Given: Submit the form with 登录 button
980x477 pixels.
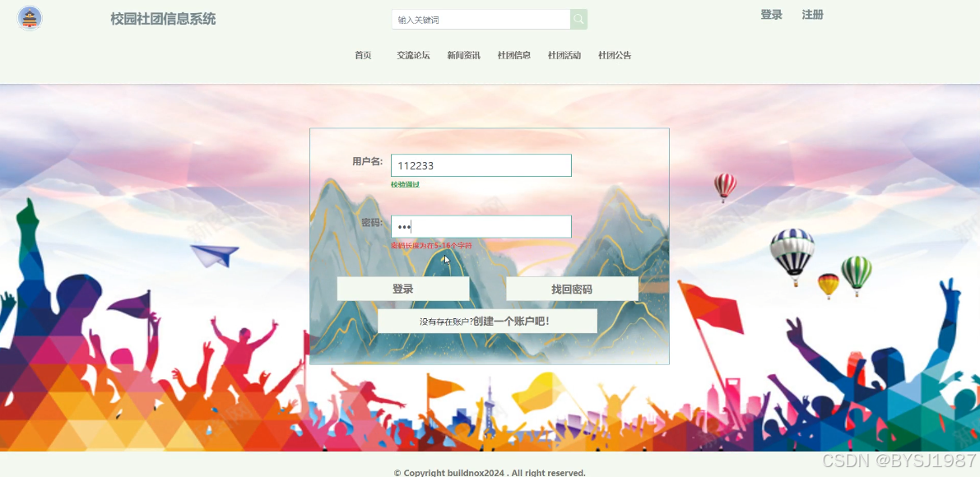Looking at the screenshot, I should pos(403,289).
